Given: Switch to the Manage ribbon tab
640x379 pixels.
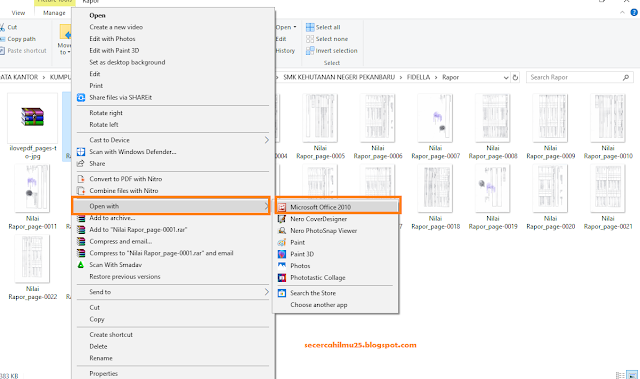Looking at the screenshot, I should click(x=54, y=13).
